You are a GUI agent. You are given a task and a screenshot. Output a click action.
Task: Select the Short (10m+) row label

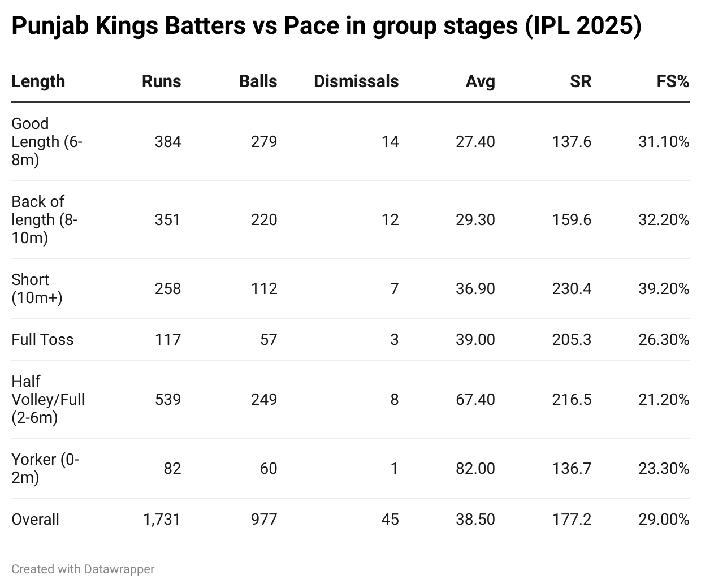pos(37,288)
